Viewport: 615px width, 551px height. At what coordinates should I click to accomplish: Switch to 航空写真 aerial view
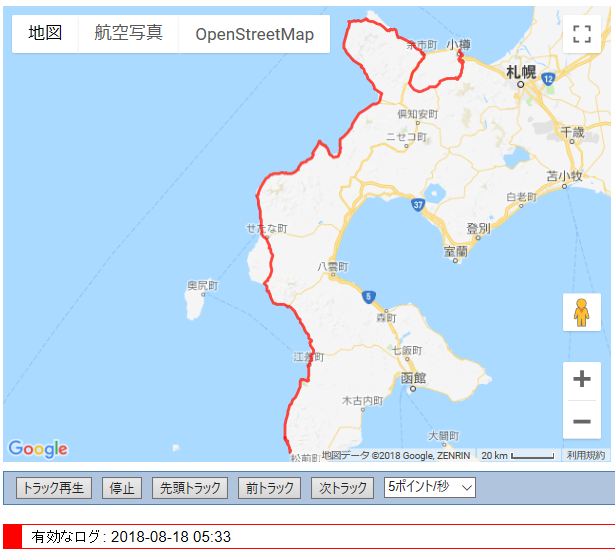point(128,33)
